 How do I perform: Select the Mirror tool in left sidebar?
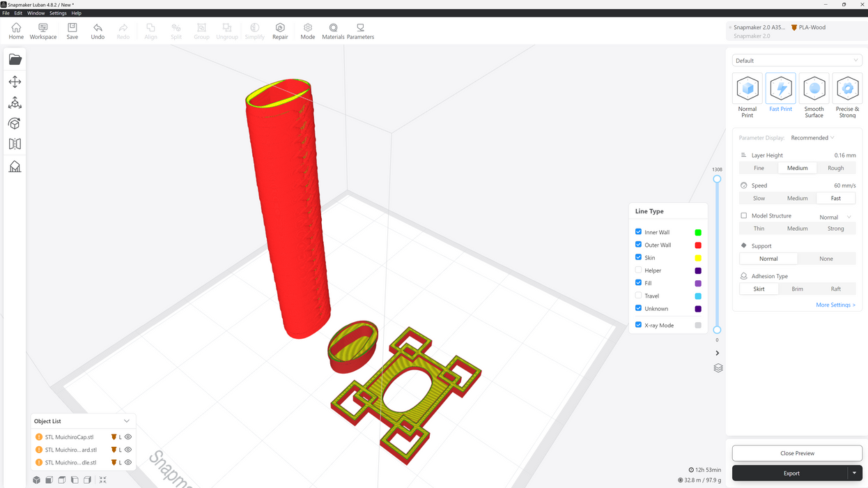[15, 144]
